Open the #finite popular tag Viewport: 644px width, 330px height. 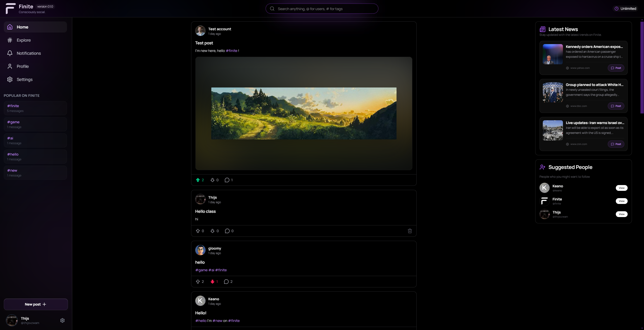point(35,108)
